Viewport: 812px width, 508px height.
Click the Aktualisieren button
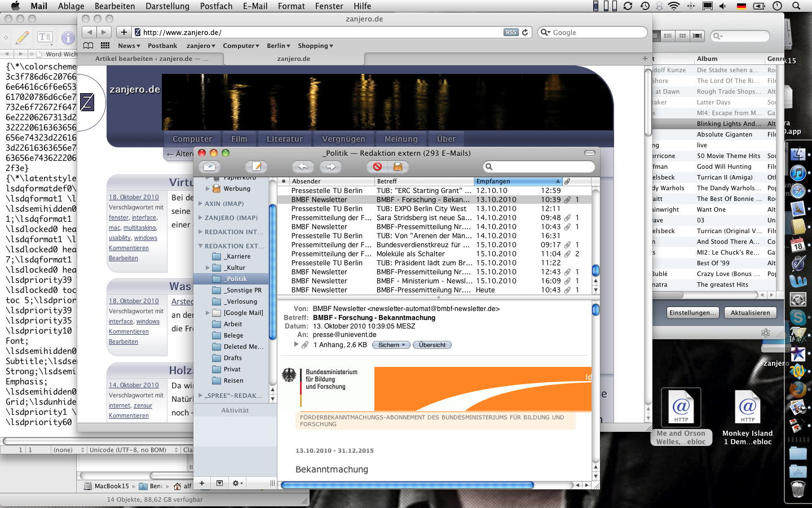pyautogui.click(x=750, y=313)
